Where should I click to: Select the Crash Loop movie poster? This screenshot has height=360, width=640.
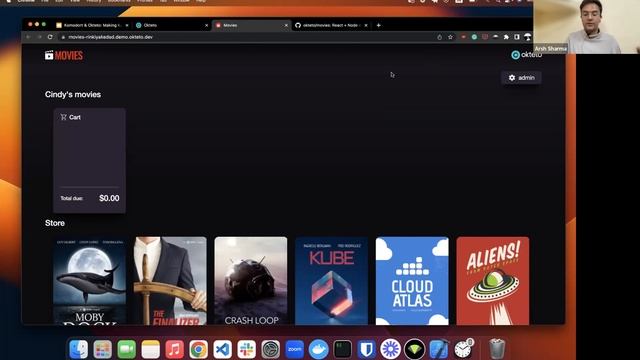click(x=251, y=281)
